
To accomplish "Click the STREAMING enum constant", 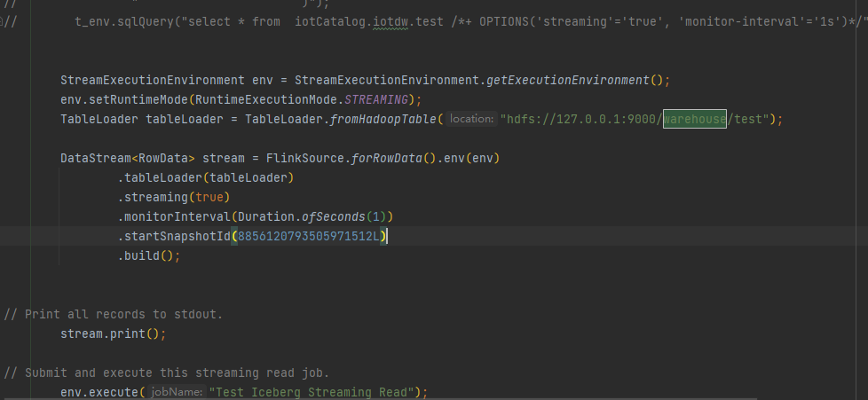I will [x=376, y=99].
